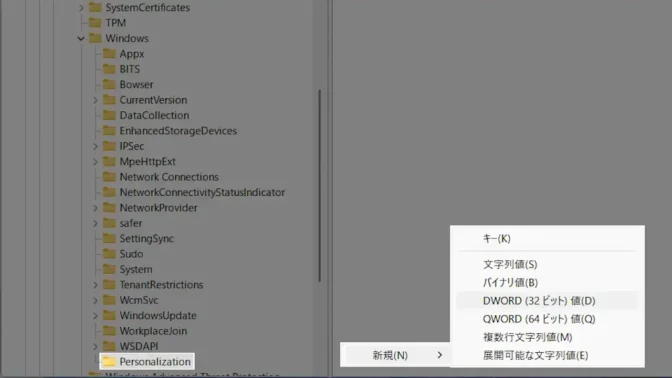
Task: Click the Appx folder icon
Action: coord(109,54)
